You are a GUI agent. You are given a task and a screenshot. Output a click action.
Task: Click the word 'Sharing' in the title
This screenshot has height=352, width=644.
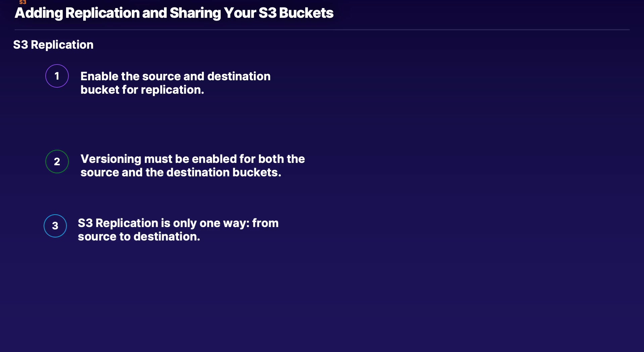coord(195,13)
